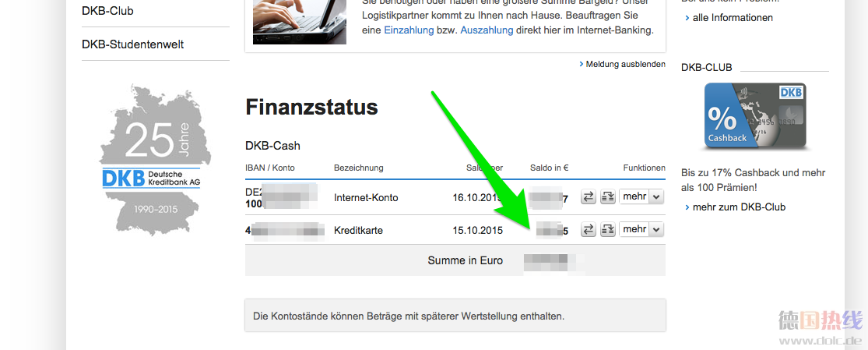The image size is (868, 350).
Task: Follow the Einzahlung link
Action: (409, 30)
